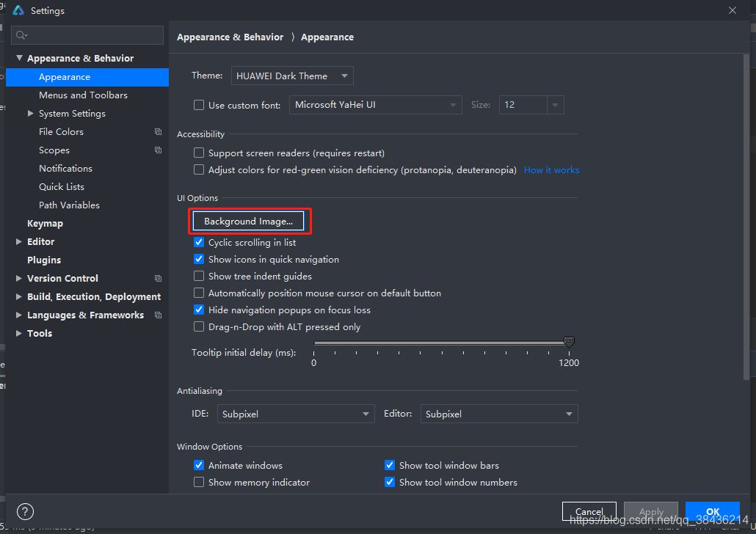
Task: Expand Languages & Frameworks node arrow
Action: pos(19,315)
